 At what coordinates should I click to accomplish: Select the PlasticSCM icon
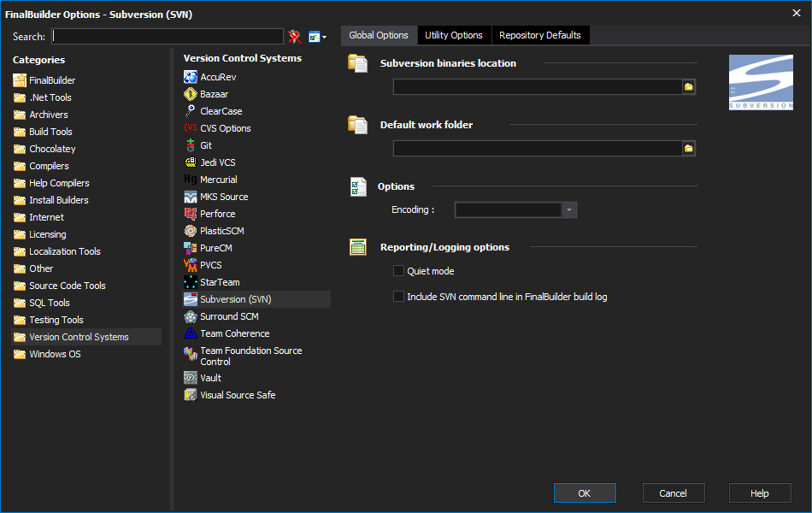pos(191,231)
